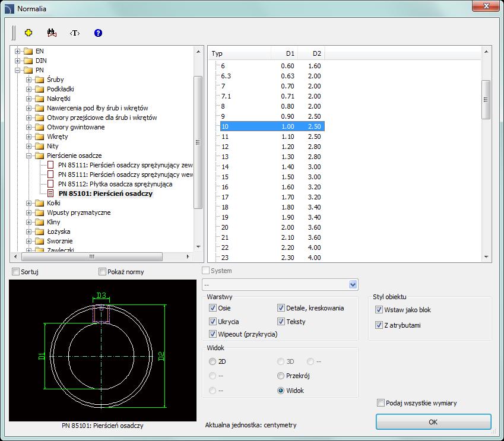This screenshot has width=504, height=441.
Task: Uncheck the Ukrycia layer checkbox
Action: click(x=213, y=322)
